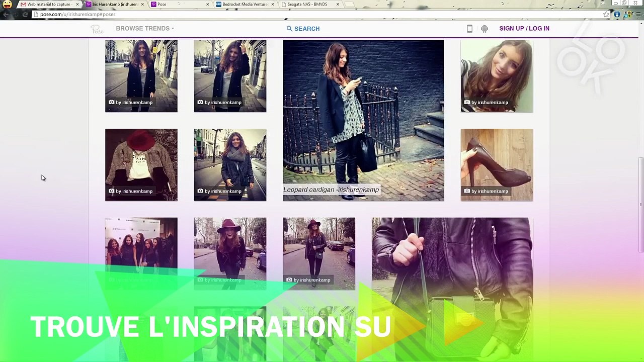Click the Pose logo in the site header
The width and height of the screenshot is (644, 362).
click(x=97, y=29)
